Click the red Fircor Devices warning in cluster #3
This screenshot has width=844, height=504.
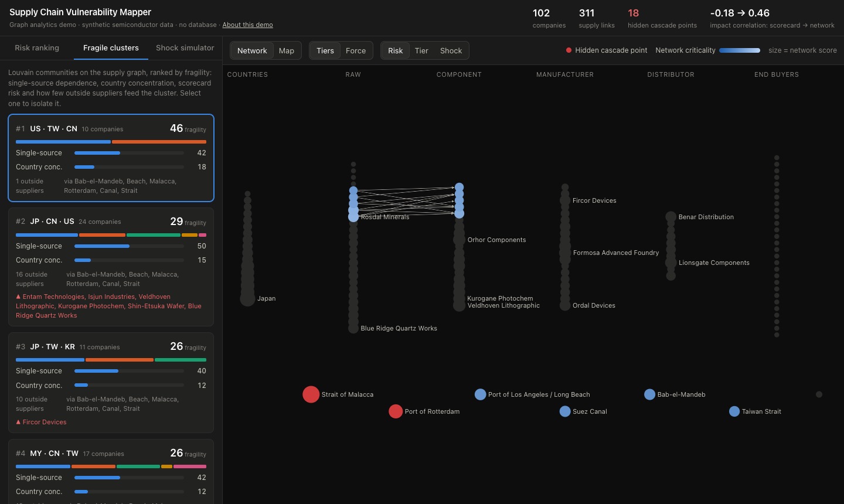pos(45,422)
